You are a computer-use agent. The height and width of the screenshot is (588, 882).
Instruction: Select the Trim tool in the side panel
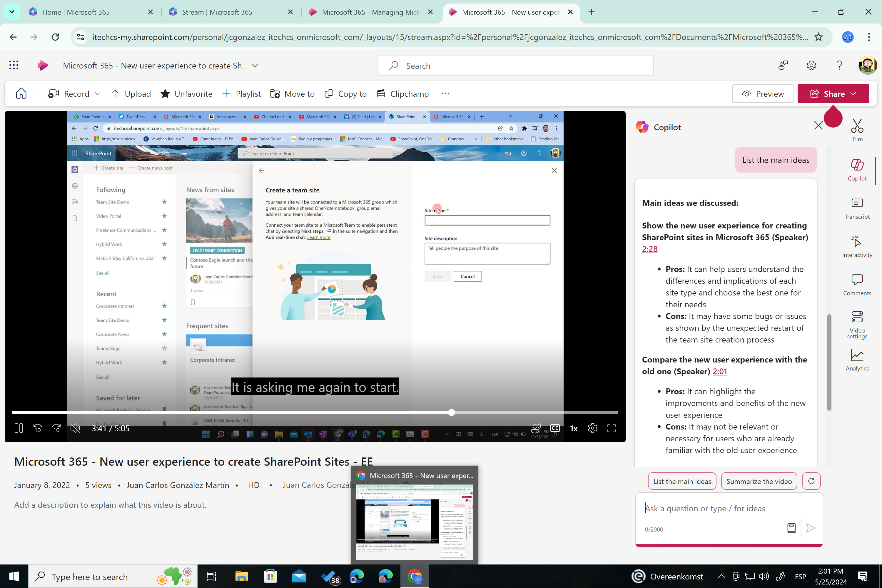(x=857, y=129)
